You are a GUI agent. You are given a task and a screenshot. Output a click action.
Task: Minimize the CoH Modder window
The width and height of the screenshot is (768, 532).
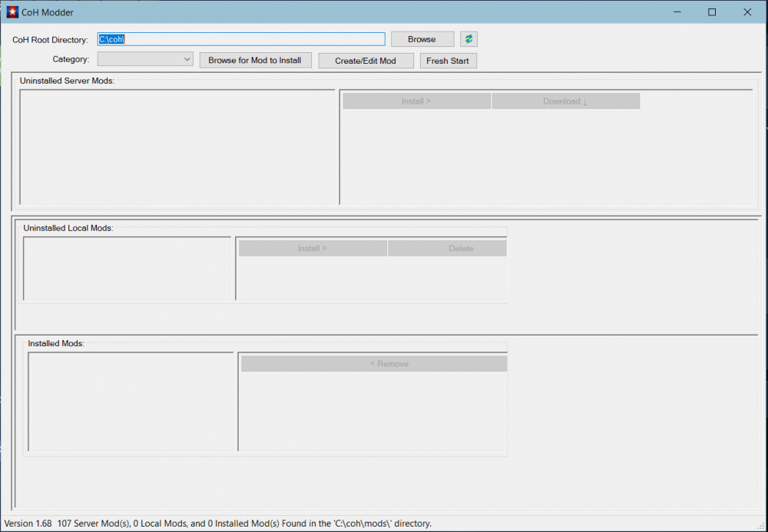(676, 12)
